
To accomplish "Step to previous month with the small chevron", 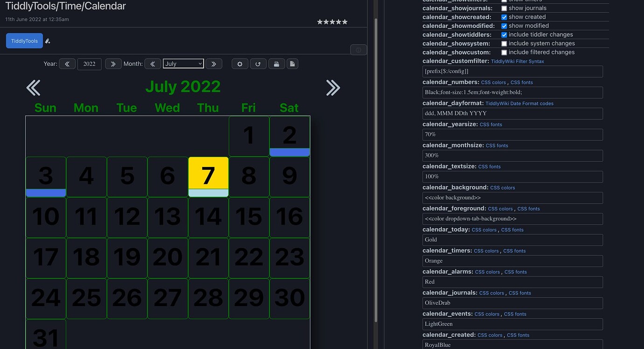I will coord(153,63).
